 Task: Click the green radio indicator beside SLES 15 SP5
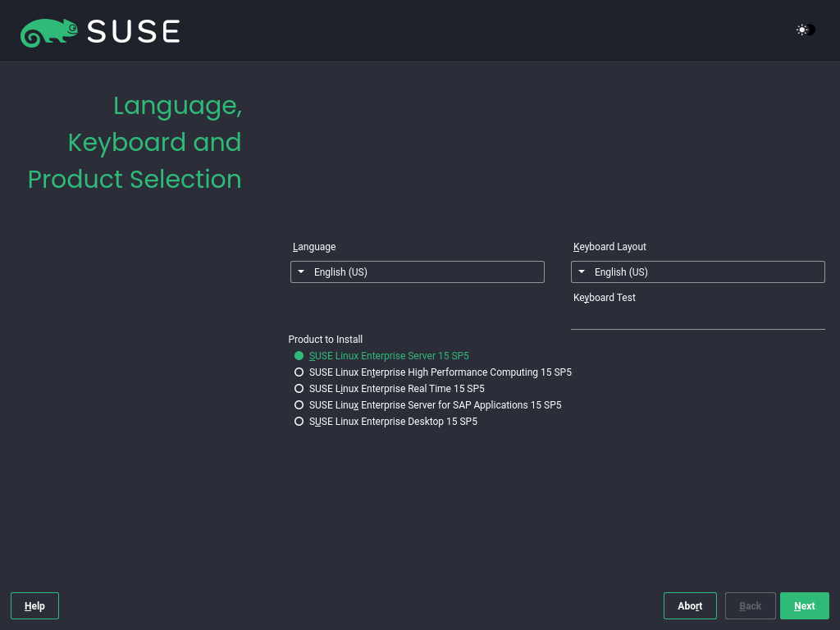299,355
